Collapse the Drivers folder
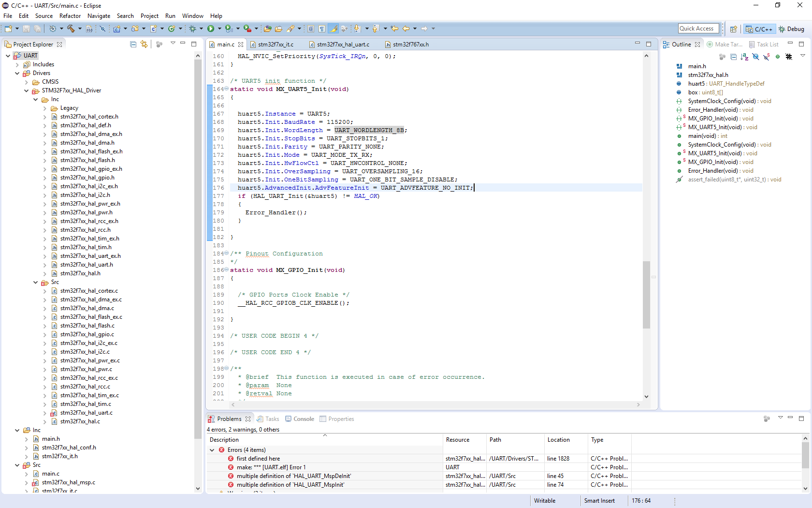The width and height of the screenshot is (812, 508). pos(17,73)
